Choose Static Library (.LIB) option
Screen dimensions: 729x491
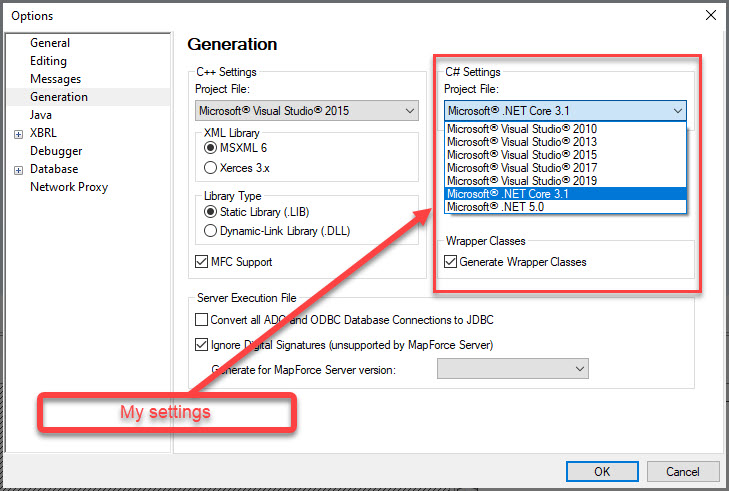click(x=210, y=212)
